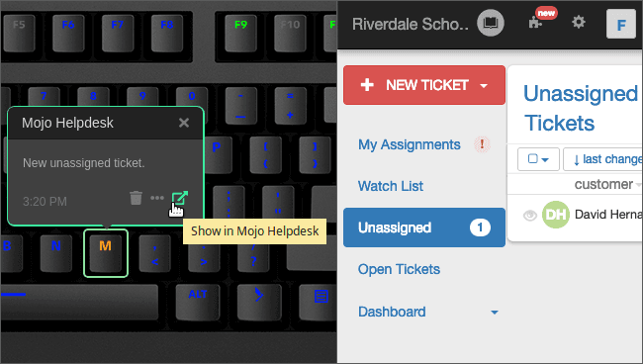643x364 pixels.
Task: Click the highlighted M key on keyboard
Action: click(x=106, y=253)
